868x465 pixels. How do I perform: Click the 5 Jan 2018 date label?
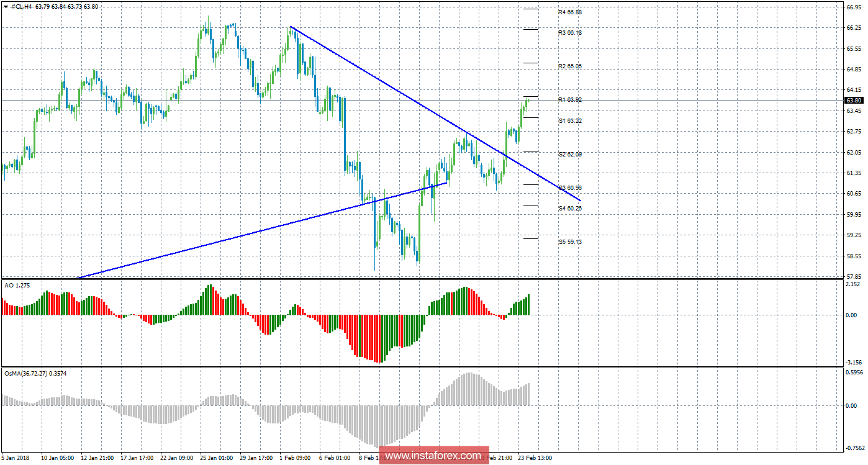[x=16, y=458]
